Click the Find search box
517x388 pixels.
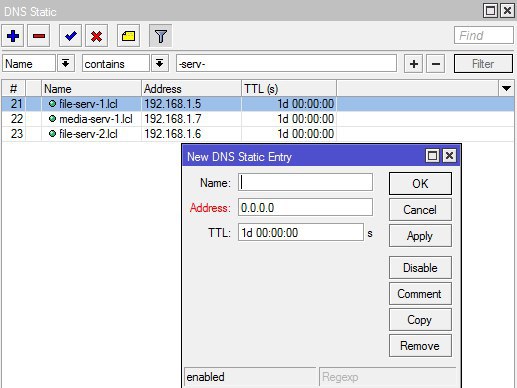(x=484, y=35)
